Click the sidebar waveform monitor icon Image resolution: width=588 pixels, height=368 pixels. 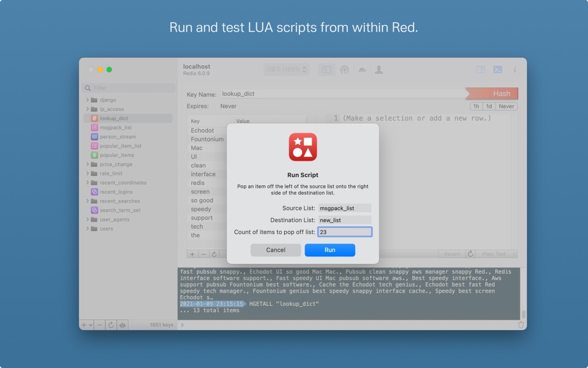[x=123, y=325]
